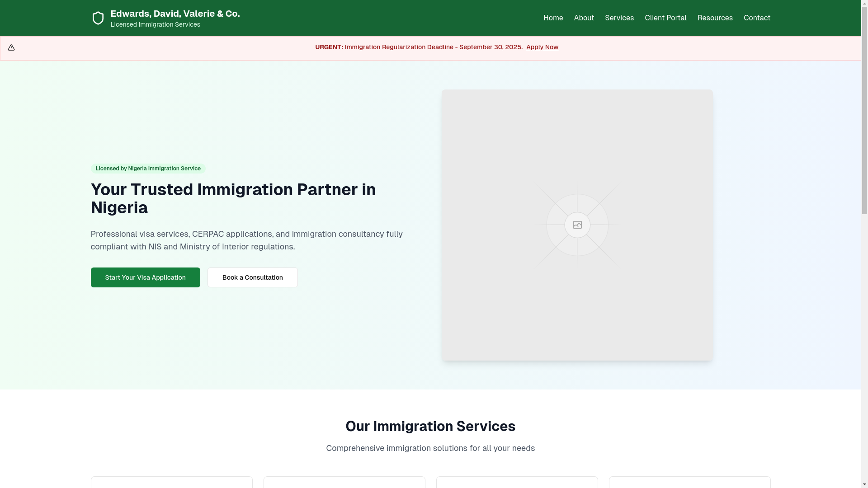
Task: Click the warning triangle icon in alert banner
Action: coord(11,47)
